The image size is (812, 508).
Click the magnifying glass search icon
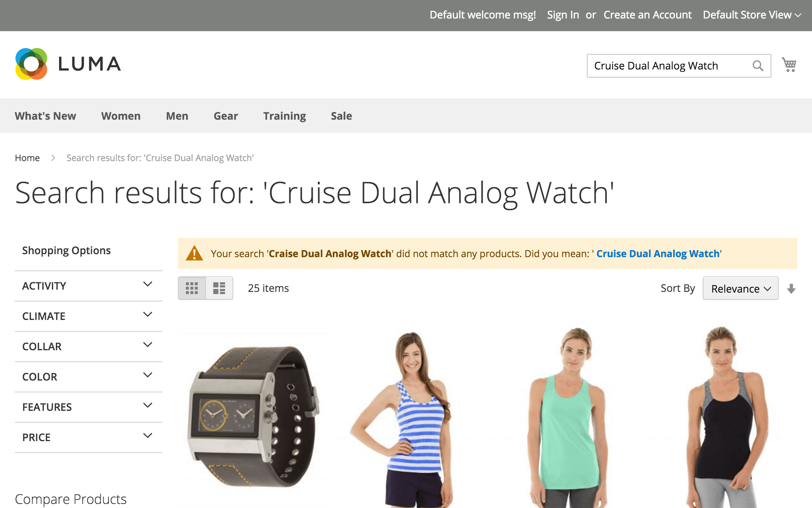pyautogui.click(x=758, y=66)
